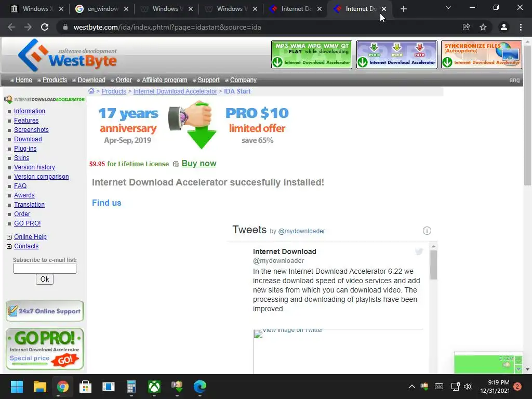Screen dimensions: 532x399
Task: Open the Version history link
Action: pos(34,167)
